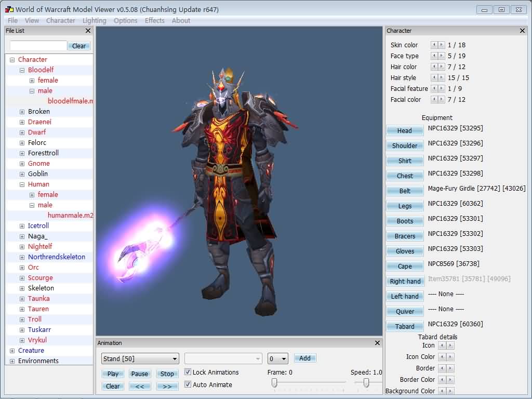Screen dimensions: 532x399
Task: Open the View menu
Action: [x=32, y=20]
